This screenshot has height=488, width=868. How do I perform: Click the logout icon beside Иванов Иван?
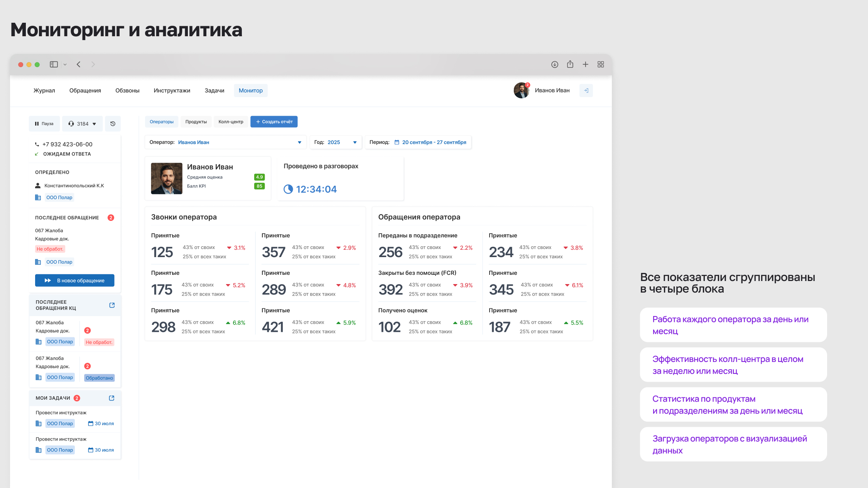(586, 91)
